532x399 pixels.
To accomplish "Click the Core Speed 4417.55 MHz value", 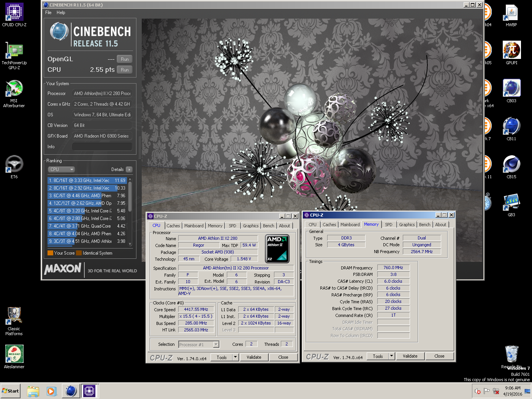I will pos(196,310).
